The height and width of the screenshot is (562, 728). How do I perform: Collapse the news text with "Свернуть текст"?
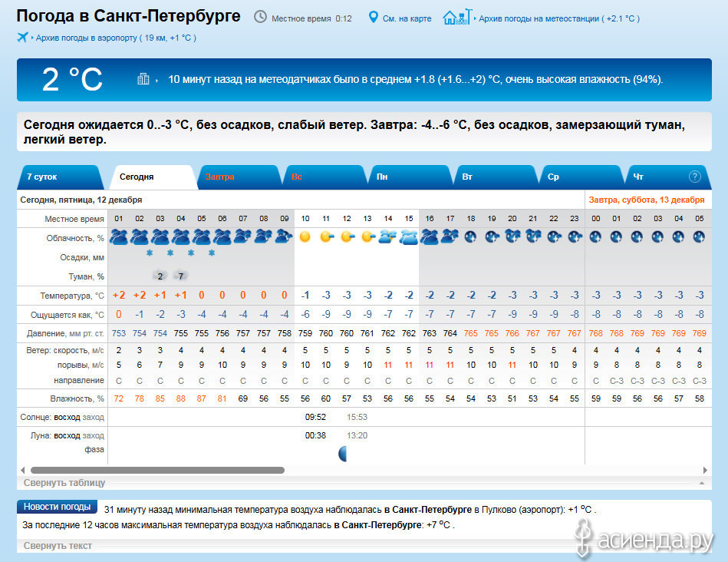tap(58, 546)
